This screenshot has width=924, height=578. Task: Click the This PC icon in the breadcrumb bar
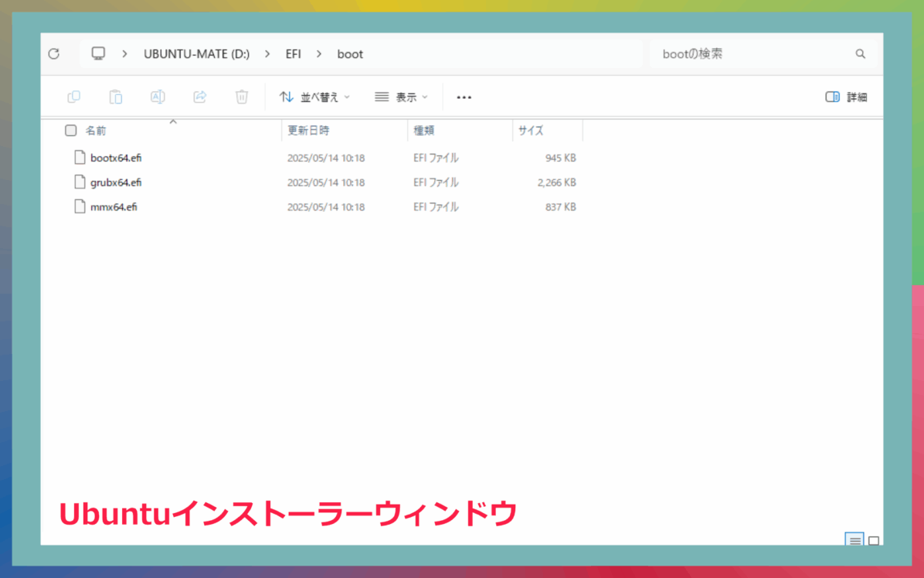click(x=98, y=53)
